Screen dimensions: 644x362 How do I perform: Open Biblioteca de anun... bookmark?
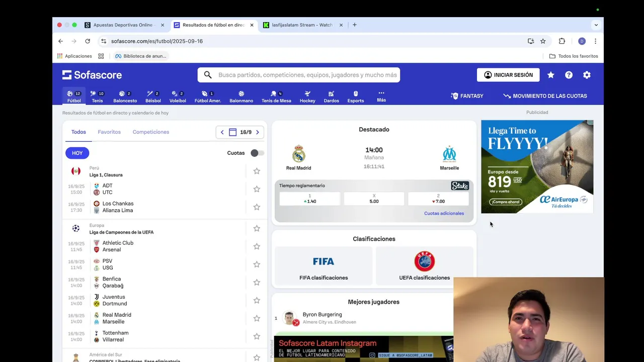pyautogui.click(x=140, y=56)
